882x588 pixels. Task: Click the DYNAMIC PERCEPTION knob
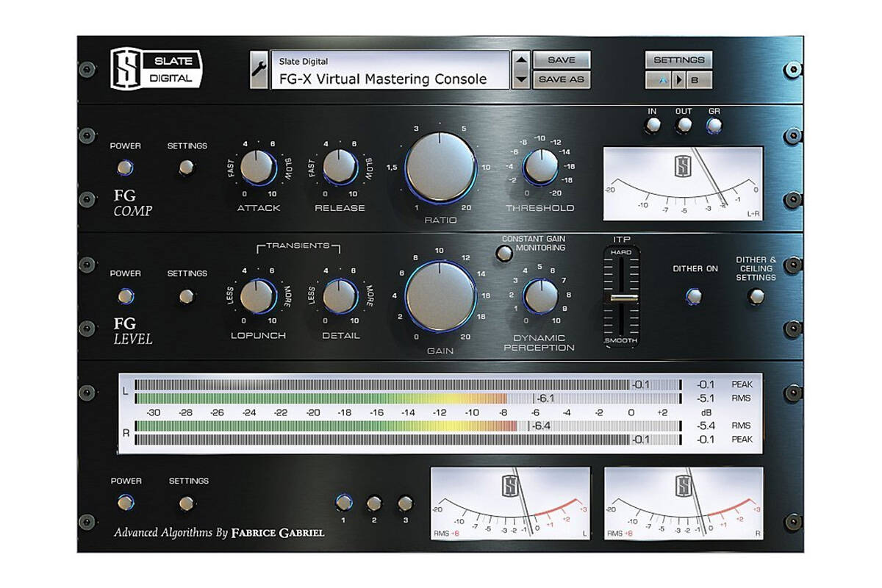click(539, 297)
